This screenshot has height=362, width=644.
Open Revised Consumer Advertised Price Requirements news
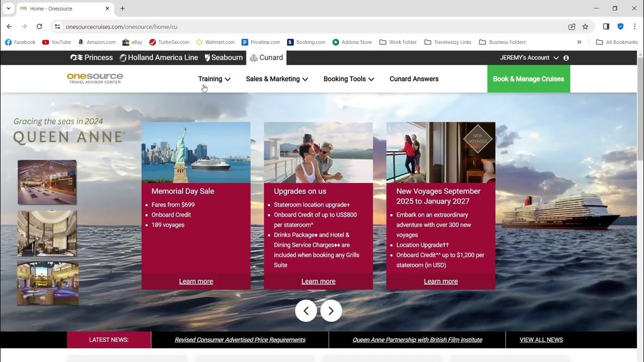240,340
